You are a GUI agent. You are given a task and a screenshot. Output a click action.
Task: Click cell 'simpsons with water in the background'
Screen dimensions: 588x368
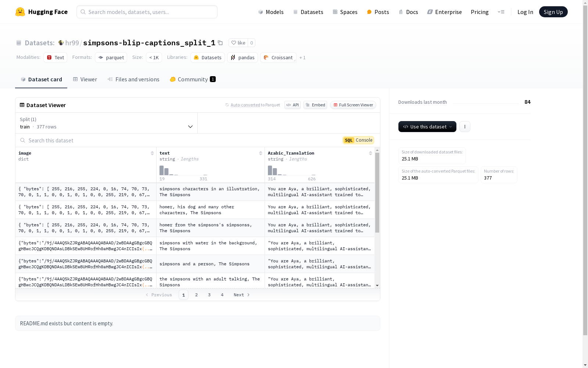[211, 246]
